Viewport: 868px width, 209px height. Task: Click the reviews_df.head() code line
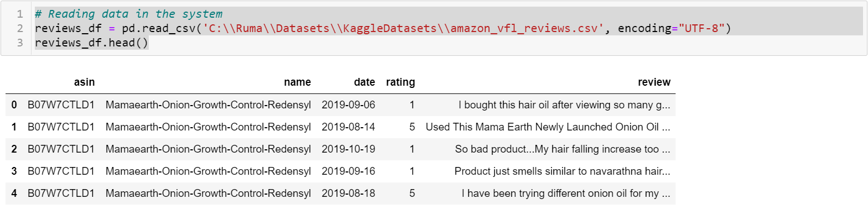[x=91, y=43]
